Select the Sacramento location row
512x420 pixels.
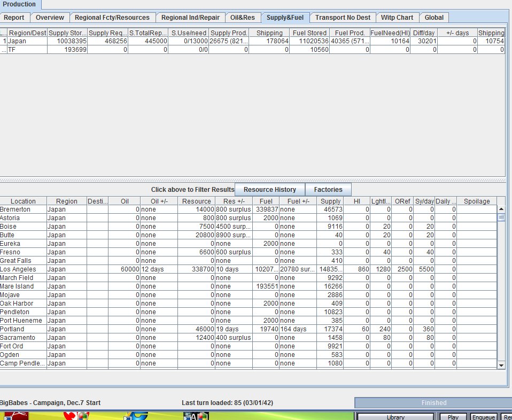click(x=248, y=337)
